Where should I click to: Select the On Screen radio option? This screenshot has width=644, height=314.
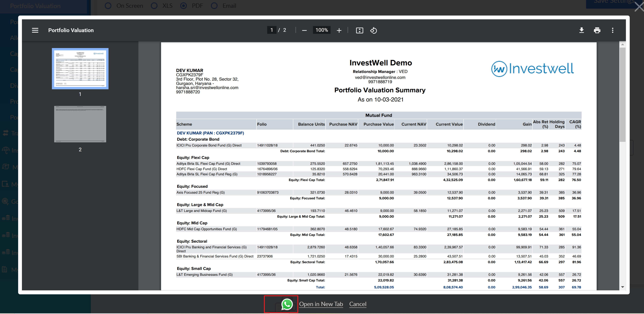(108, 6)
